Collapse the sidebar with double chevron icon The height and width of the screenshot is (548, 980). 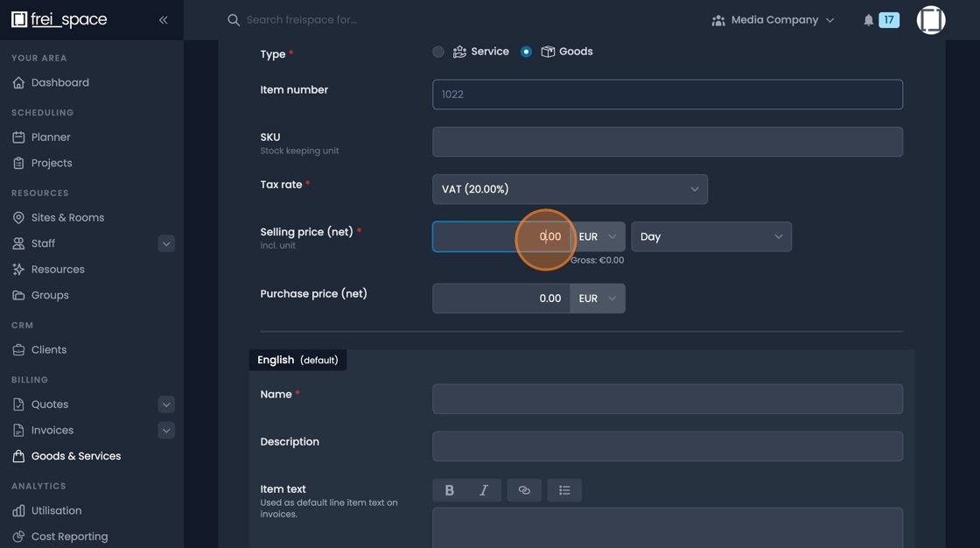(x=163, y=19)
